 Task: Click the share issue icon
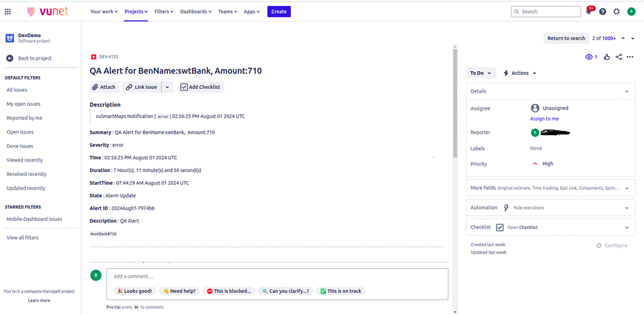pos(619,57)
